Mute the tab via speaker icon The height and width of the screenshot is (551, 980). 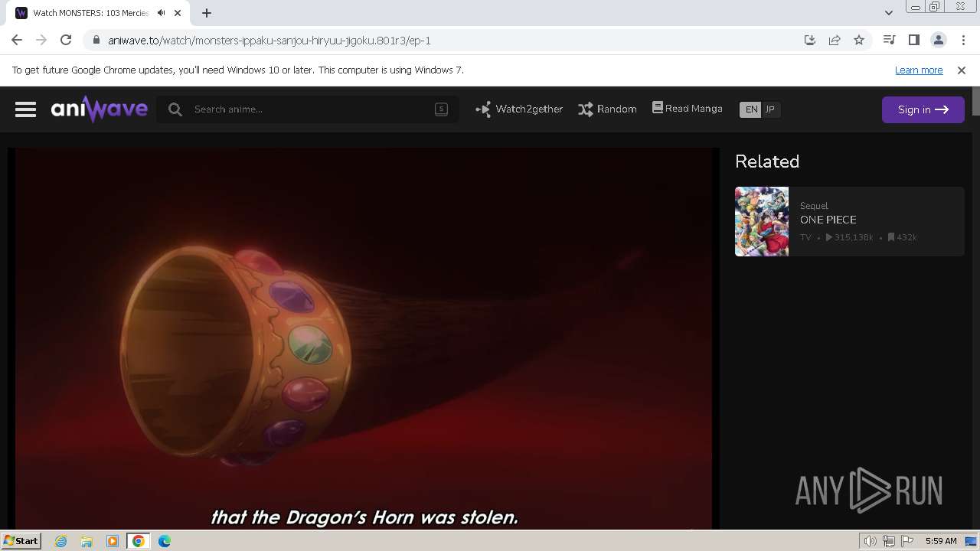pyautogui.click(x=161, y=13)
